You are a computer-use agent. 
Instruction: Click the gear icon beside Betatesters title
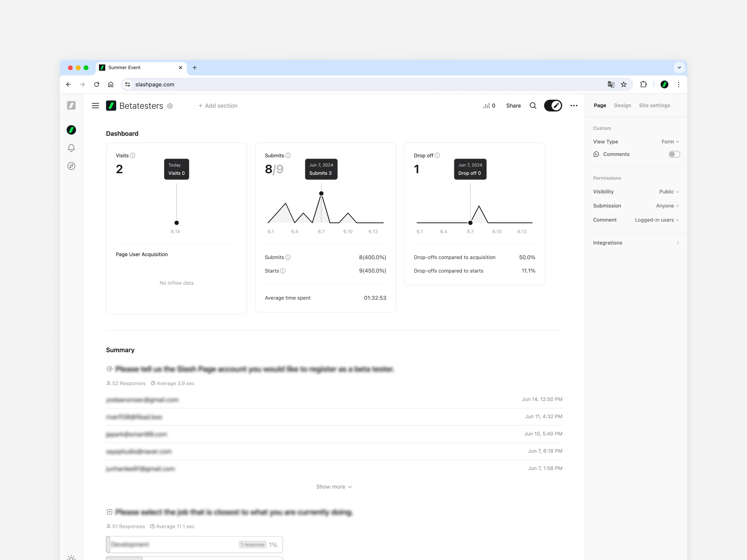(x=170, y=106)
